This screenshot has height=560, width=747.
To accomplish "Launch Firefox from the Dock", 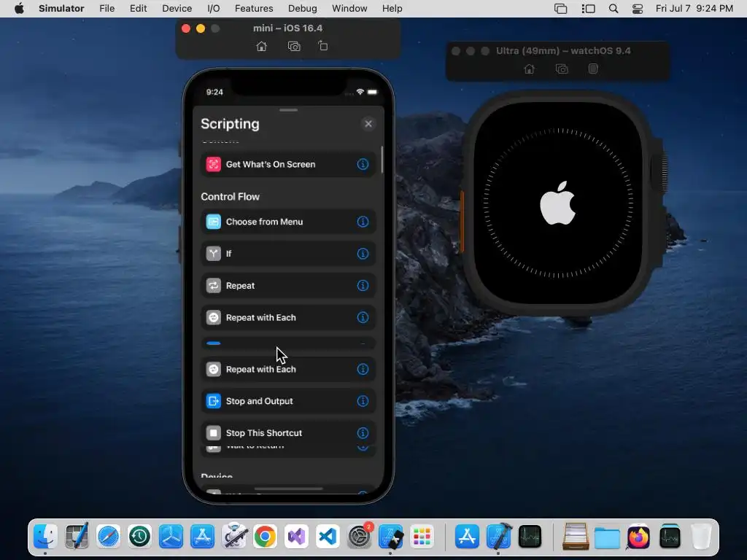I will coord(638,537).
